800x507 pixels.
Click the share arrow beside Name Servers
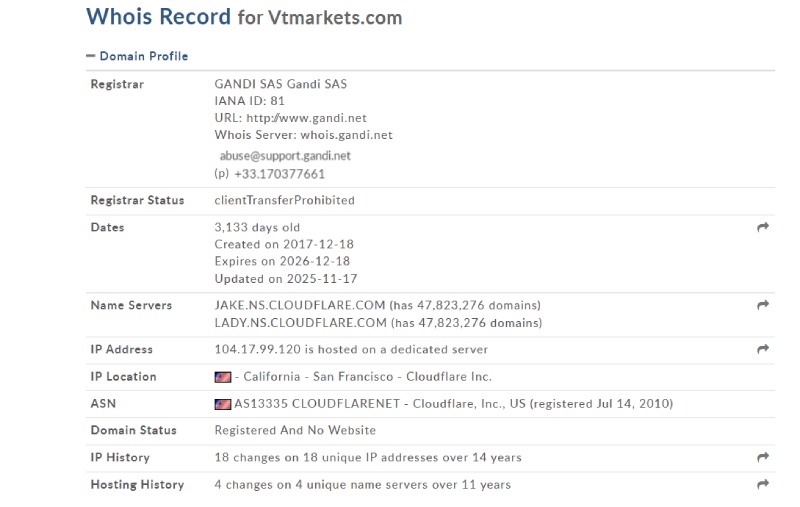(763, 305)
